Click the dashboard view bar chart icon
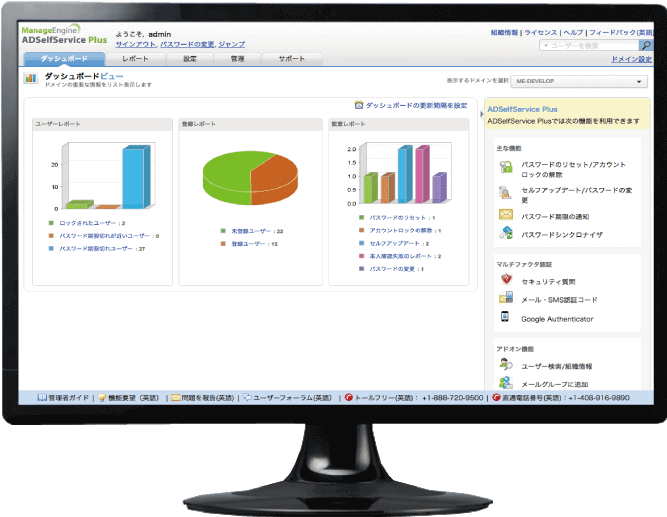 point(31,78)
